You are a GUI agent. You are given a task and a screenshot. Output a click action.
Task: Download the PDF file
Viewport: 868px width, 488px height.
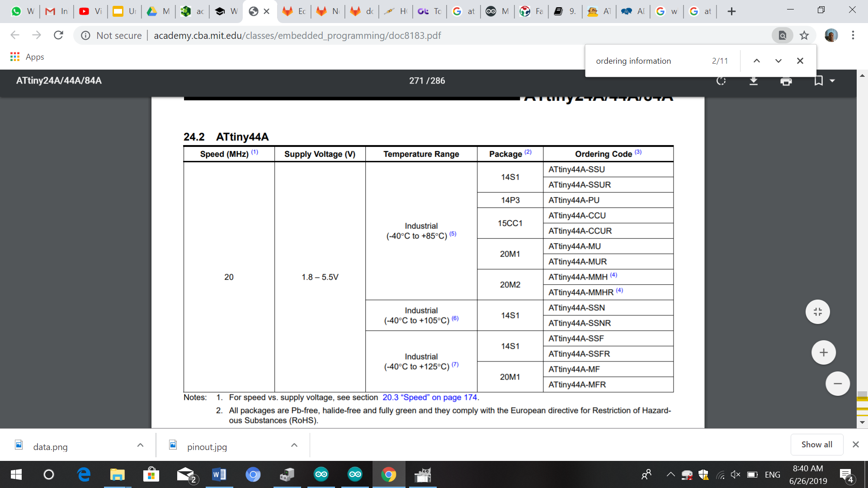pos(754,81)
